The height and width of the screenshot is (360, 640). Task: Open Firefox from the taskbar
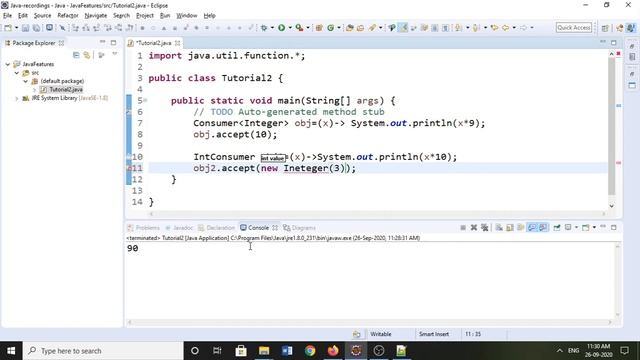coord(333,351)
